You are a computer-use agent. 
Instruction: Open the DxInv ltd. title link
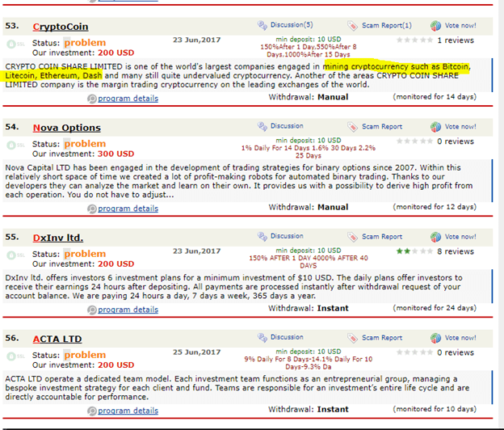(x=58, y=238)
